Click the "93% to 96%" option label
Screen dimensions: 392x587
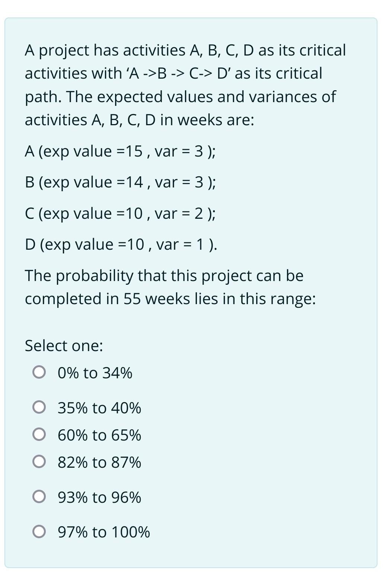click(x=99, y=496)
